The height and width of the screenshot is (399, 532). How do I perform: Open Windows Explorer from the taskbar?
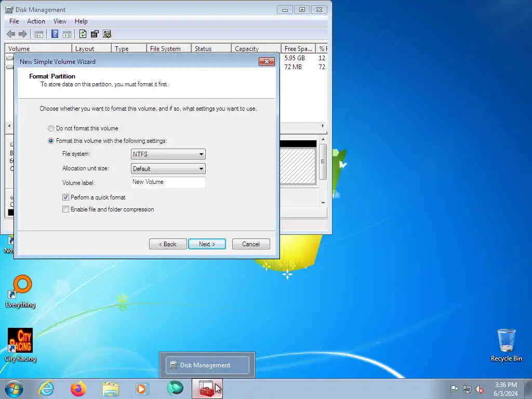[x=111, y=389]
